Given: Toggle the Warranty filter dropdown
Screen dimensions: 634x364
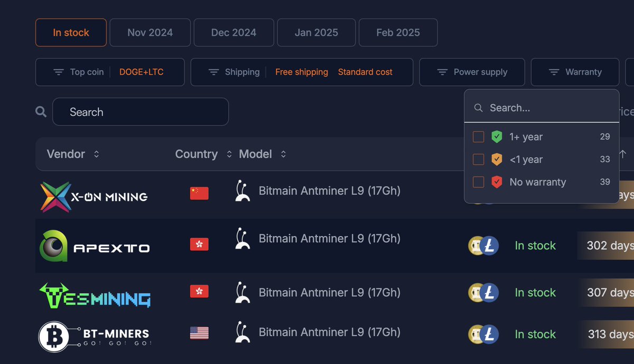Looking at the screenshot, I should coord(575,72).
